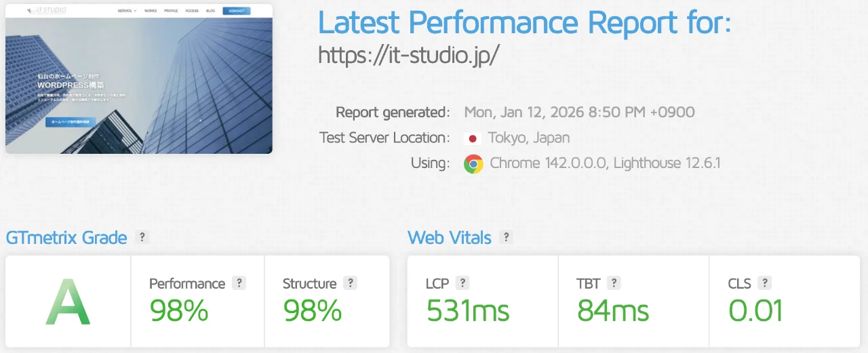The image size is (868, 353).
Task: Click the 98% Structure score
Action: click(313, 311)
